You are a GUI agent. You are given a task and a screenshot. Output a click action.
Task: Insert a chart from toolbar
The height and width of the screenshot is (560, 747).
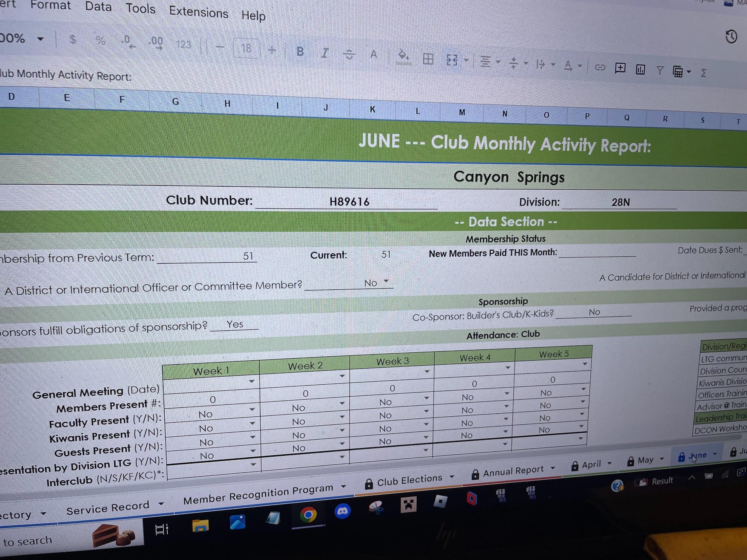(x=640, y=70)
